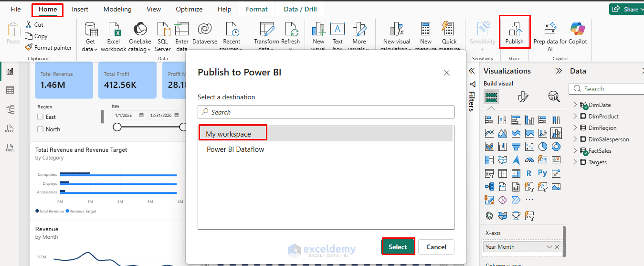Open Get data in the ribbon
The height and width of the screenshot is (266, 644).
tap(90, 36)
